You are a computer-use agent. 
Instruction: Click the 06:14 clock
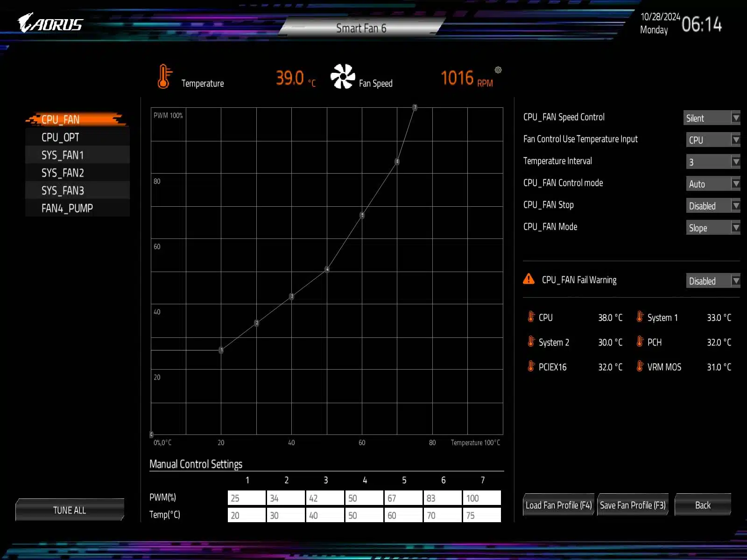click(702, 24)
